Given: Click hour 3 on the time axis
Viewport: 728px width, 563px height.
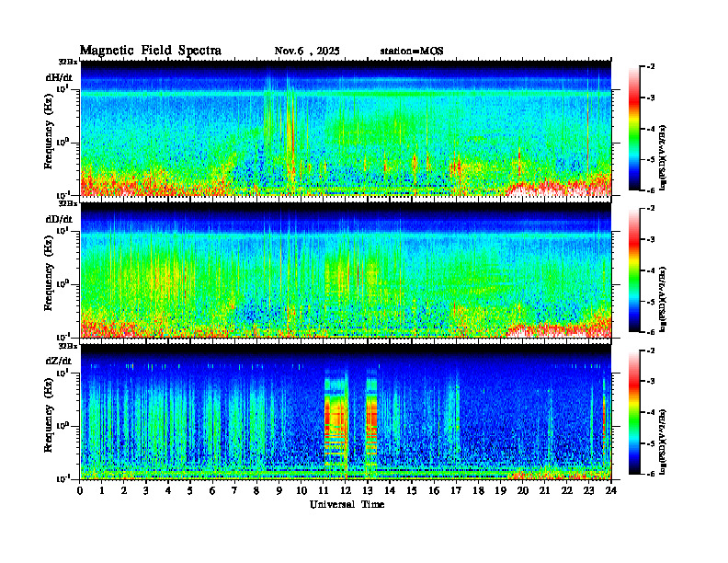Looking at the screenshot, I should (146, 490).
